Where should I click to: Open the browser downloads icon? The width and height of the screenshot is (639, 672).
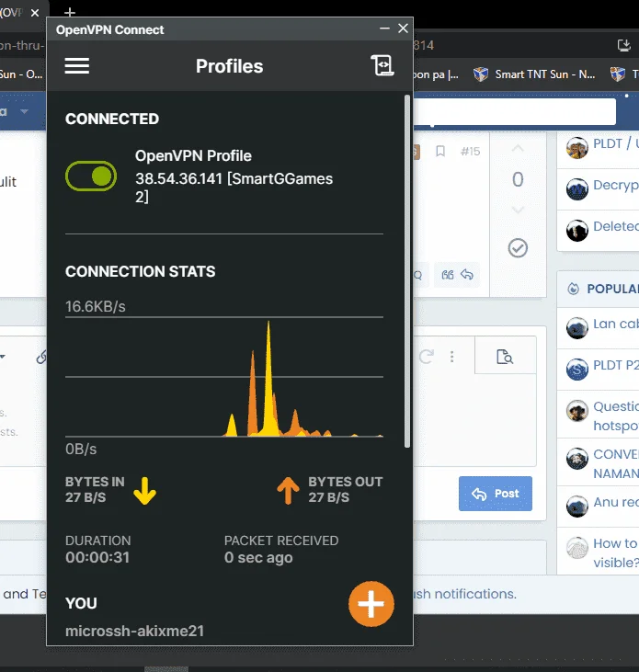point(624,45)
